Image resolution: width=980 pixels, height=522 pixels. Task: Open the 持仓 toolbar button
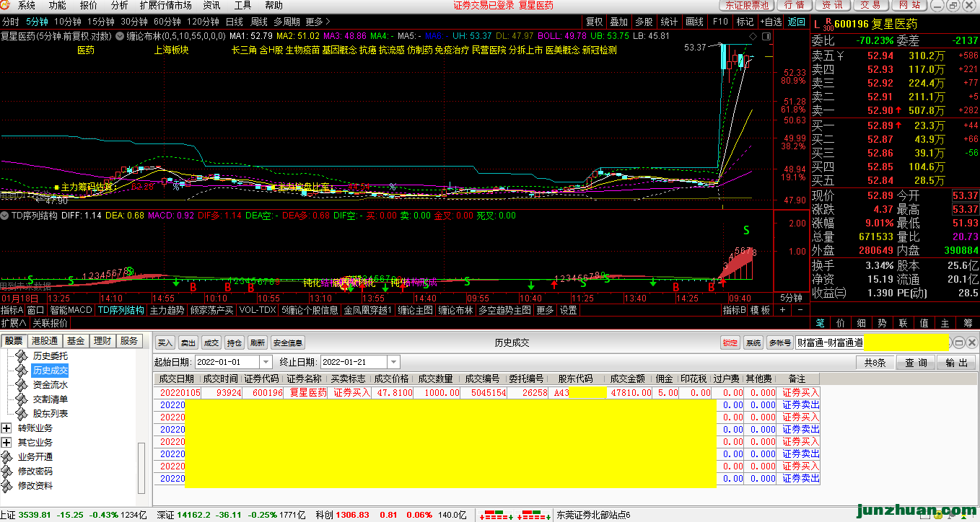pyautogui.click(x=235, y=342)
